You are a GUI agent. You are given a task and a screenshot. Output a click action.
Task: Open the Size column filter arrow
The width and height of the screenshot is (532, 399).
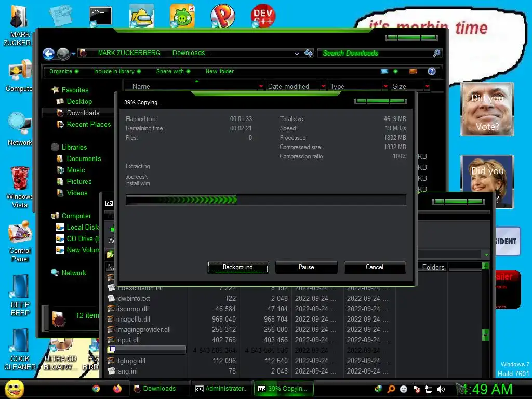(x=427, y=87)
